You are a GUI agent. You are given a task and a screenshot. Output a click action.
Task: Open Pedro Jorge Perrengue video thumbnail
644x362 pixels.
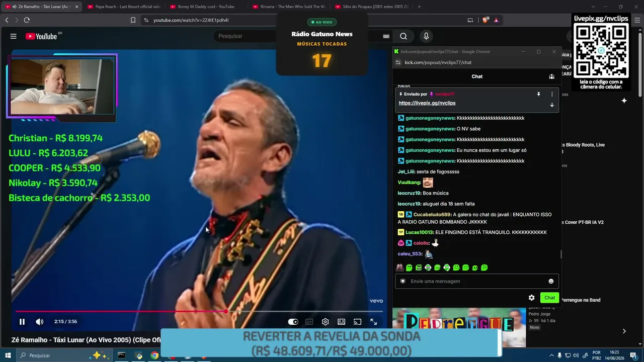(459, 327)
